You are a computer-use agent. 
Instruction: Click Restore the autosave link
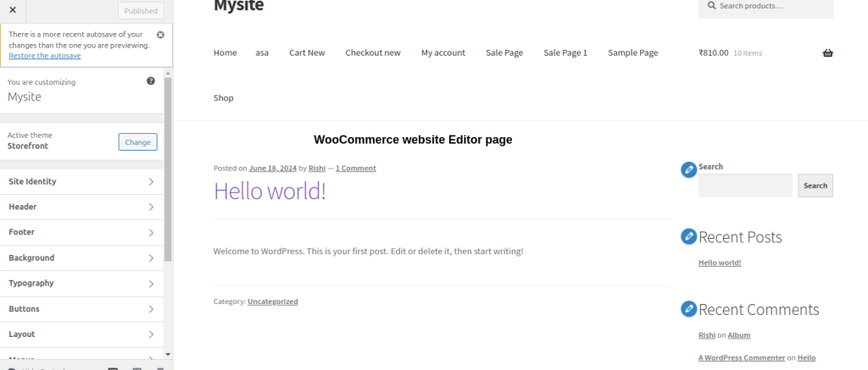[45, 56]
